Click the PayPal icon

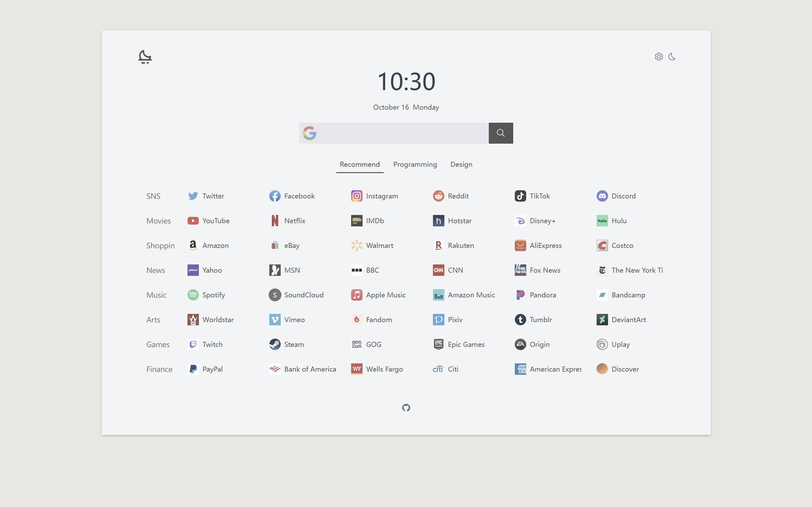point(193,369)
